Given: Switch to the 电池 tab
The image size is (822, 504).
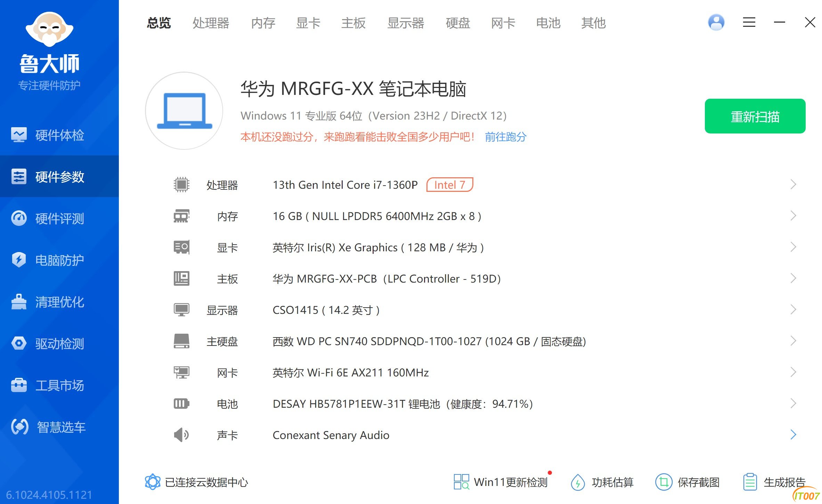Looking at the screenshot, I should 548,23.
